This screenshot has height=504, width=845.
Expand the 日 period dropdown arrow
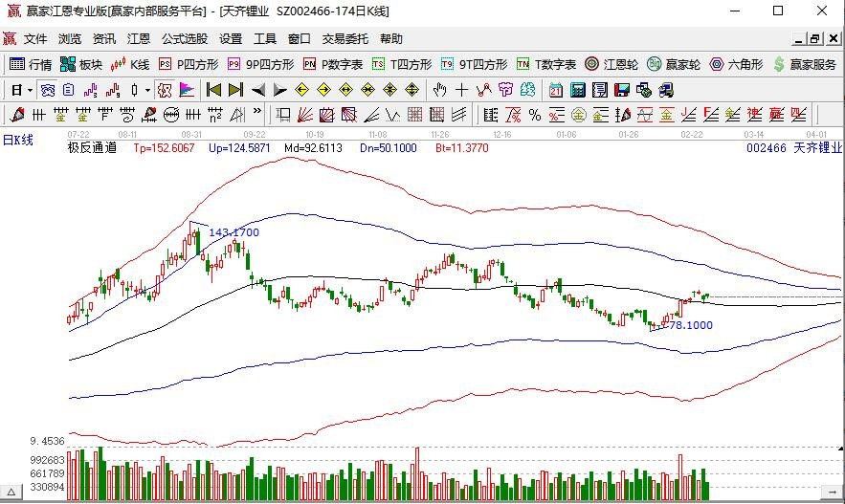(31, 91)
